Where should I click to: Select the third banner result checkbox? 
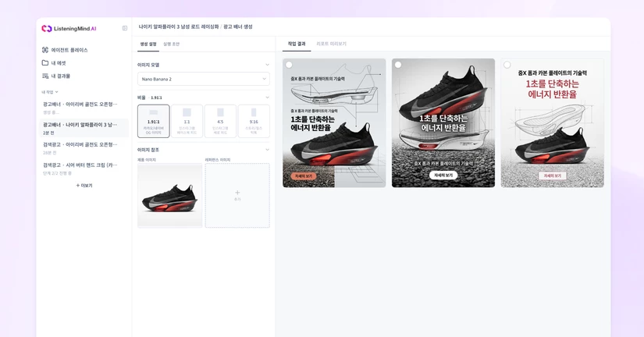507,65
